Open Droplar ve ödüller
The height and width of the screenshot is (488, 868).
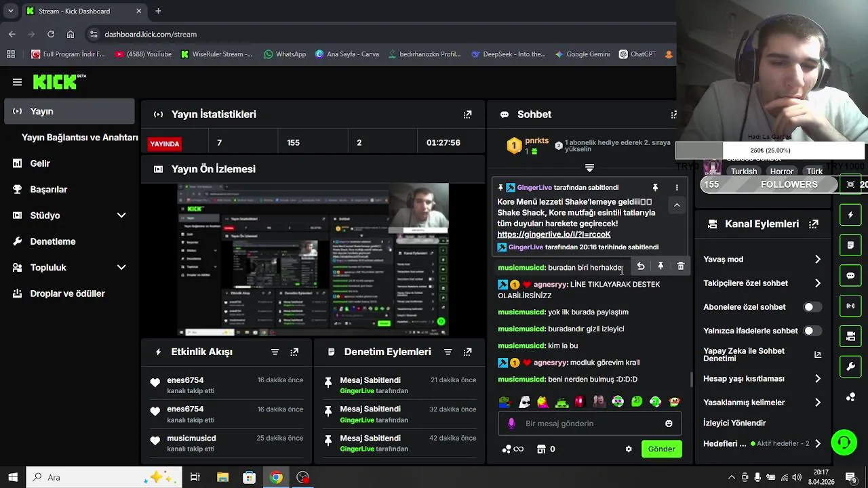[67, 294]
